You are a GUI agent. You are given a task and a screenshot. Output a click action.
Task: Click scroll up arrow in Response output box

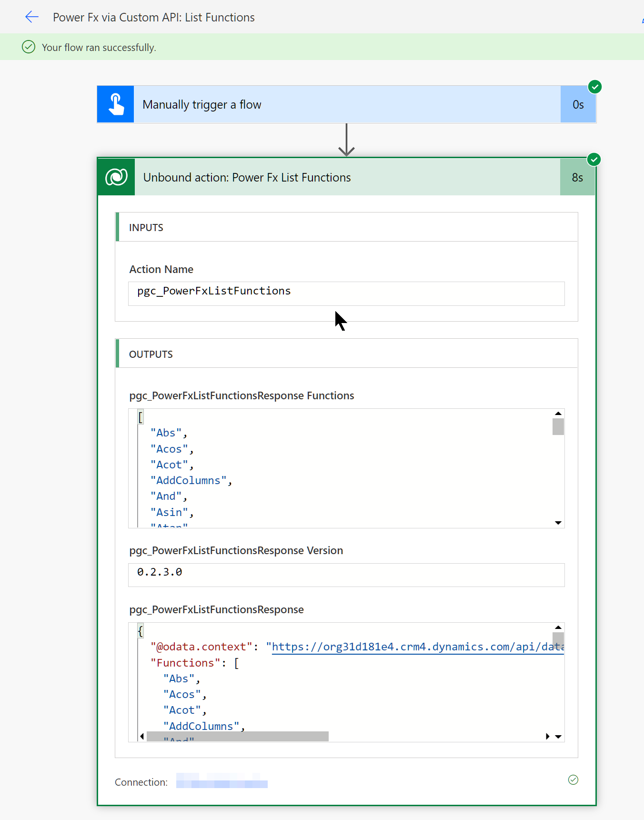pyautogui.click(x=558, y=627)
